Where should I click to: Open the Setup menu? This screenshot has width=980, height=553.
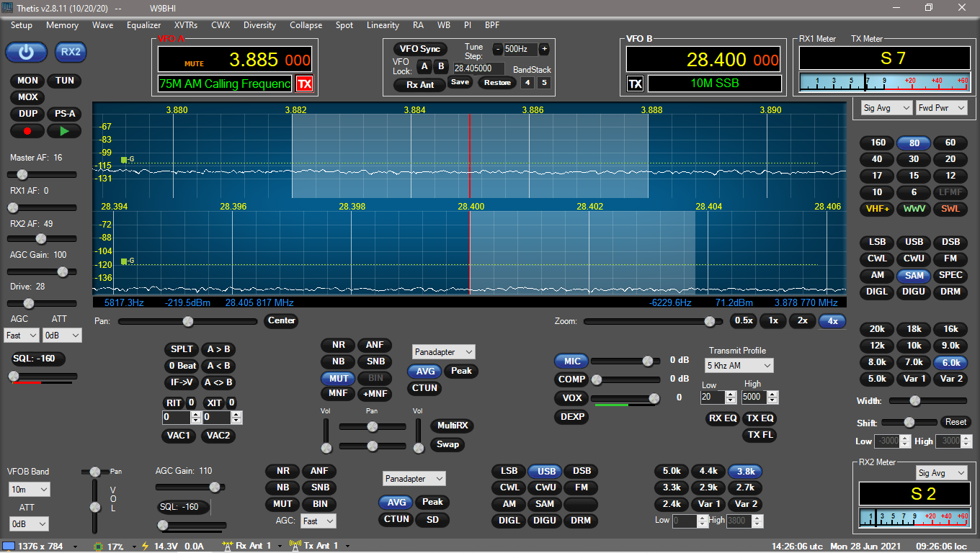pos(22,25)
